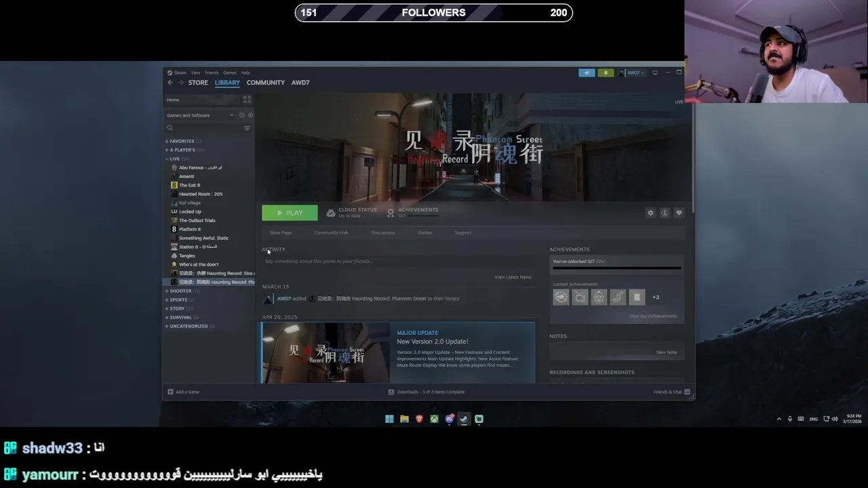
Task: Click the library search magnifier icon
Action: tap(170, 128)
